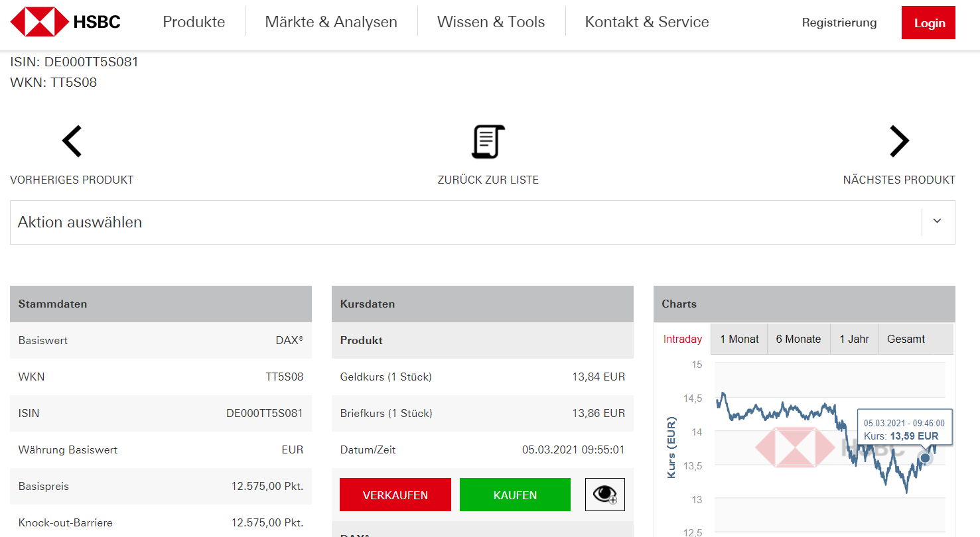Click the Datum/Zeit value 05.03.2021 09:55:01
980x537 pixels.
[573, 449]
